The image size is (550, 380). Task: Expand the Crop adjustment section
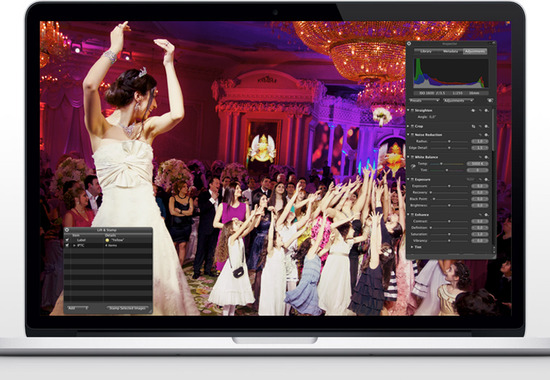(x=408, y=126)
